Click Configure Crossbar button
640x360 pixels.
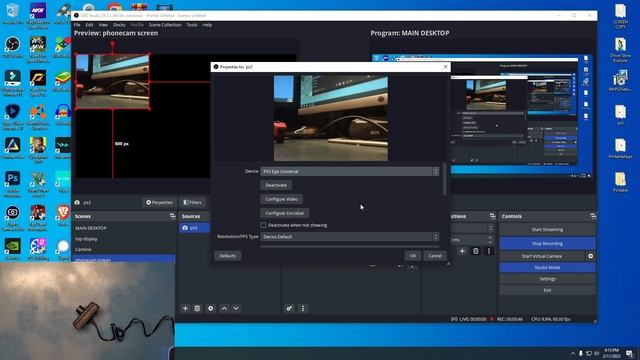coord(284,213)
